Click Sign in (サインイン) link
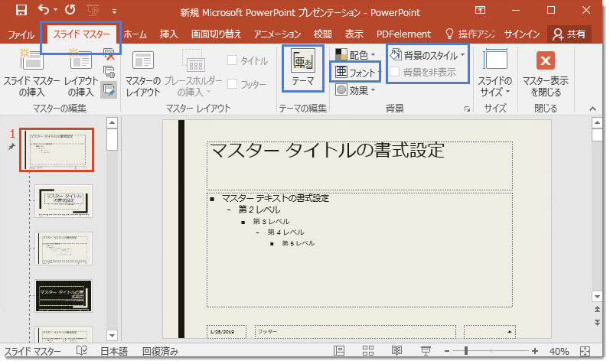 tap(521, 34)
